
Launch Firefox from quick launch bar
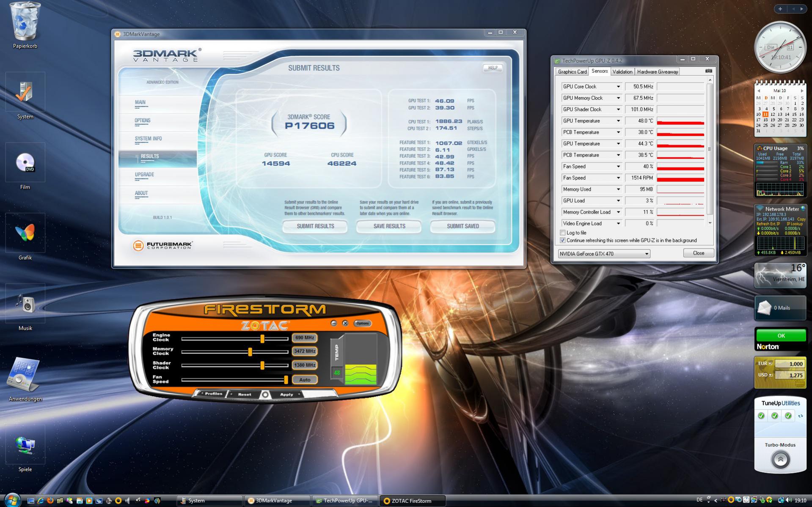[50, 501]
